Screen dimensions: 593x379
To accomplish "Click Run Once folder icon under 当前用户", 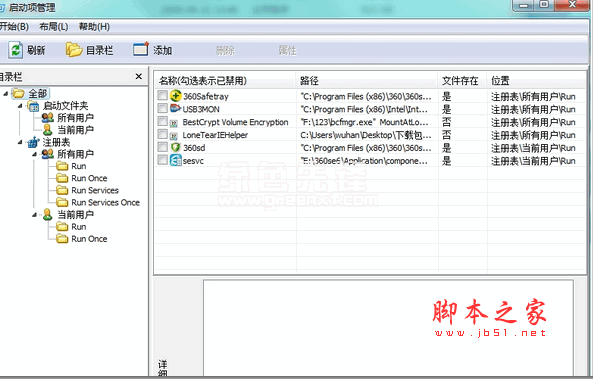I will [x=62, y=239].
